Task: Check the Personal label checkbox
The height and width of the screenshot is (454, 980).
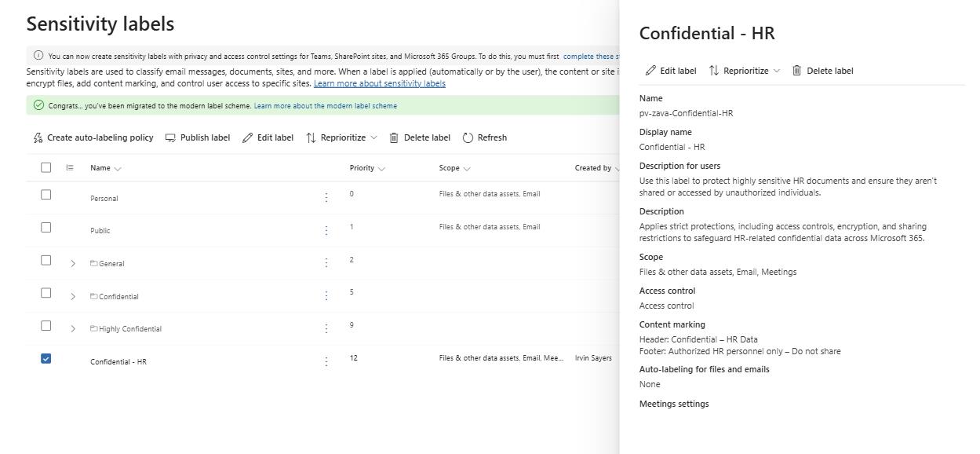Action: [x=46, y=195]
